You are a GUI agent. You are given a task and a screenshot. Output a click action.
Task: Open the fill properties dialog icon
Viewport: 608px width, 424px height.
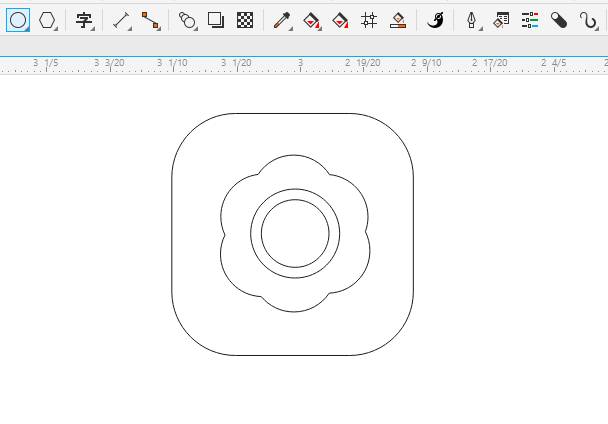[501, 20]
